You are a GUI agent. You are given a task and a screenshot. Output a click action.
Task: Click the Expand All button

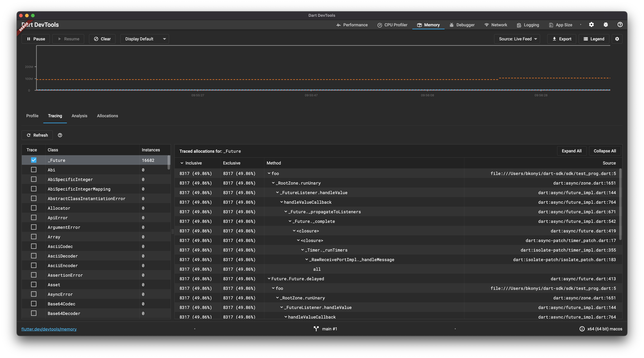[x=571, y=151]
